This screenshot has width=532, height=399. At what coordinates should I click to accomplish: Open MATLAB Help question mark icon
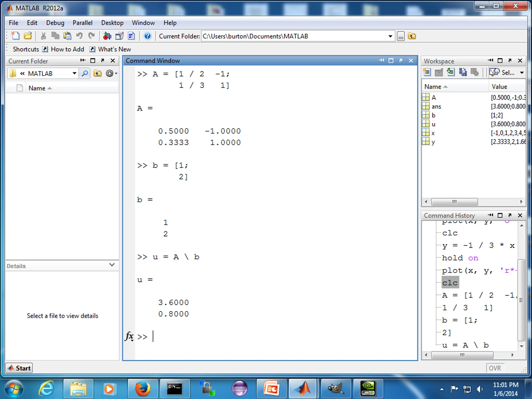[x=147, y=36]
